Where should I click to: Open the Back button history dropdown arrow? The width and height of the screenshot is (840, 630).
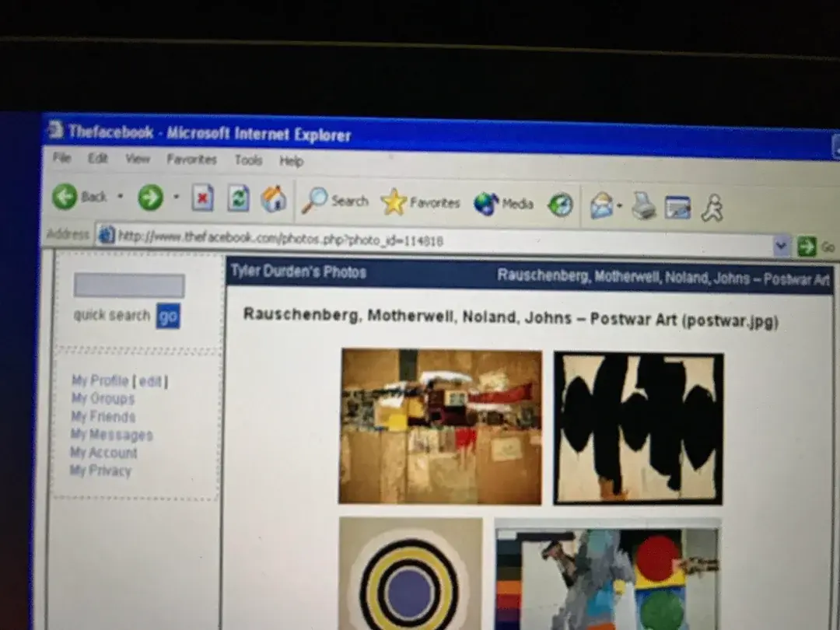pos(121,197)
